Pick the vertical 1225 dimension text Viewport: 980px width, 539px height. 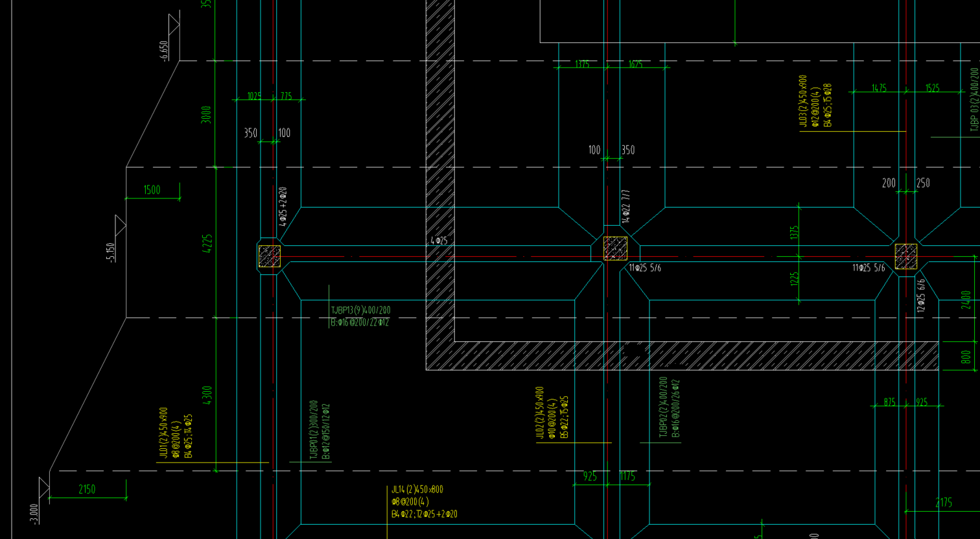(x=795, y=279)
